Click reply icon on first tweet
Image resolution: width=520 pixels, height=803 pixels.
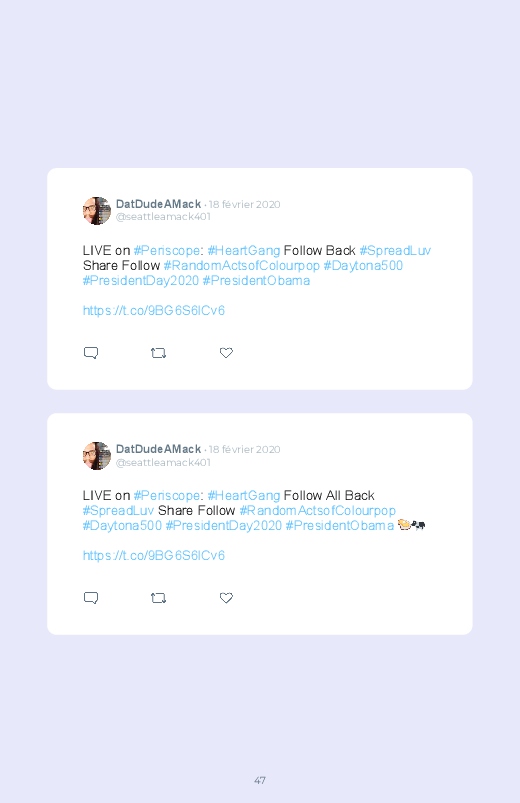click(x=91, y=353)
